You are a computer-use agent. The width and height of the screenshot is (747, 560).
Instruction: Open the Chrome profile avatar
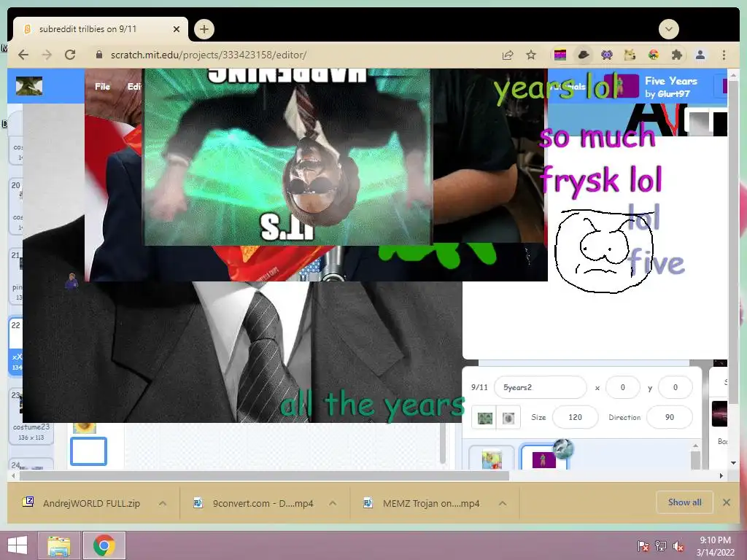[x=700, y=55]
